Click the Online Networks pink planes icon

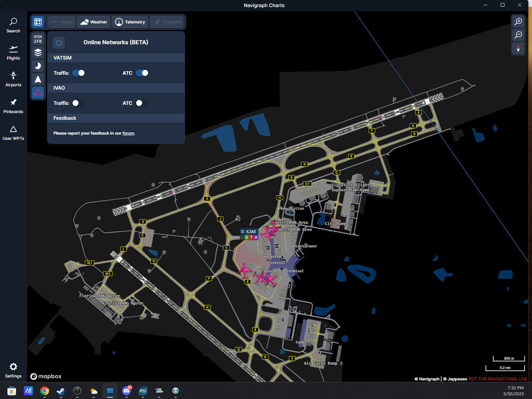[x=38, y=93]
